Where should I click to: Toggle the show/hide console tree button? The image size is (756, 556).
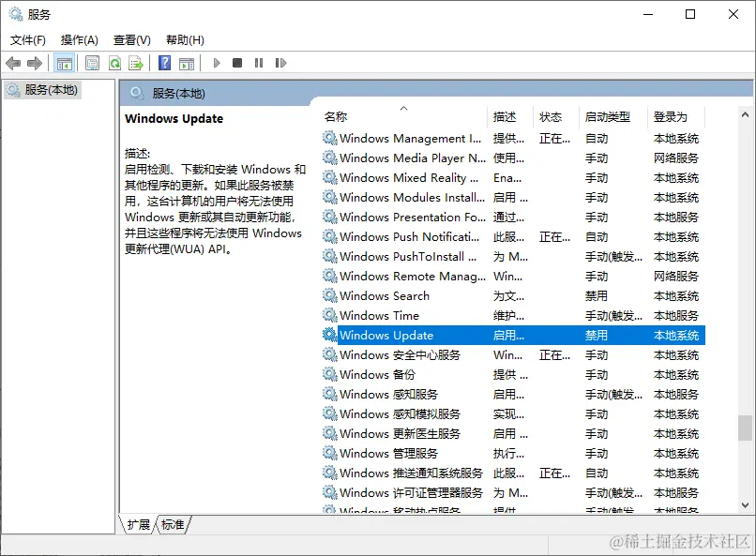click(x=64, y=63)
